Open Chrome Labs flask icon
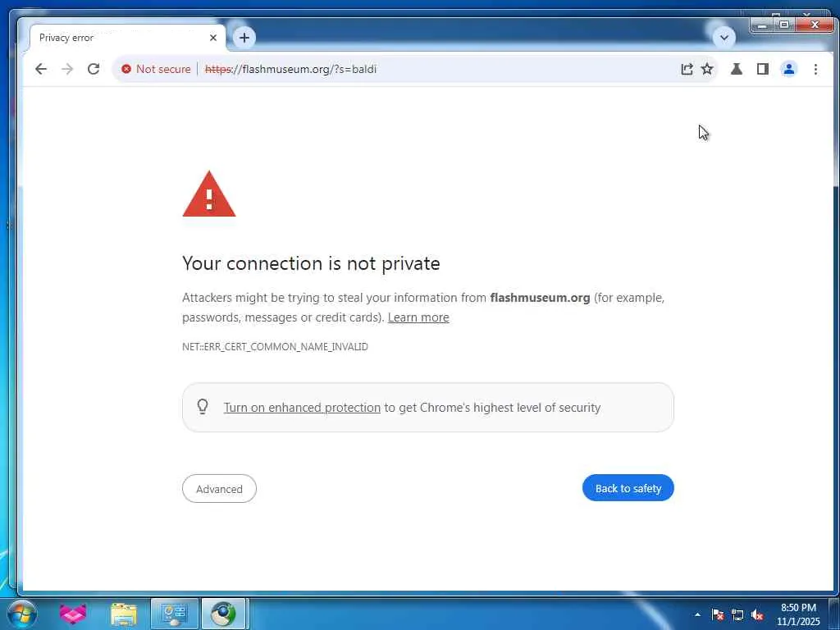 pos(737,69)
